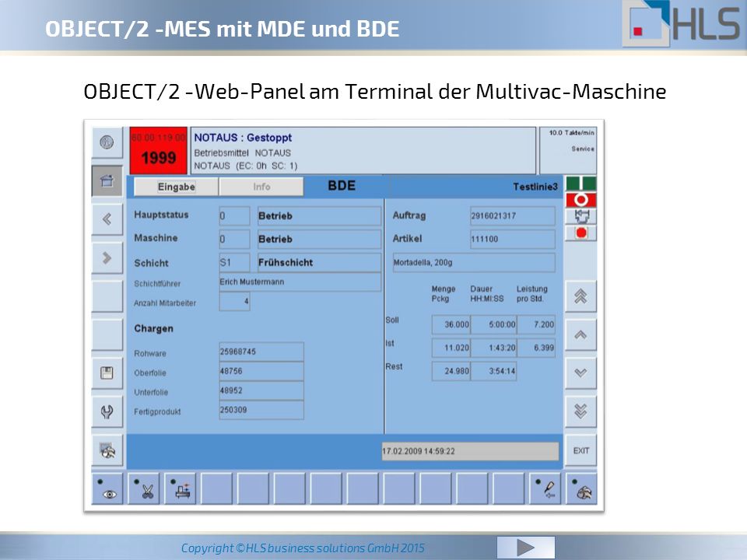Click the Auftrag field 2916021317
The height and width of the screenshot is (560, 747).
tap(513, 215)
